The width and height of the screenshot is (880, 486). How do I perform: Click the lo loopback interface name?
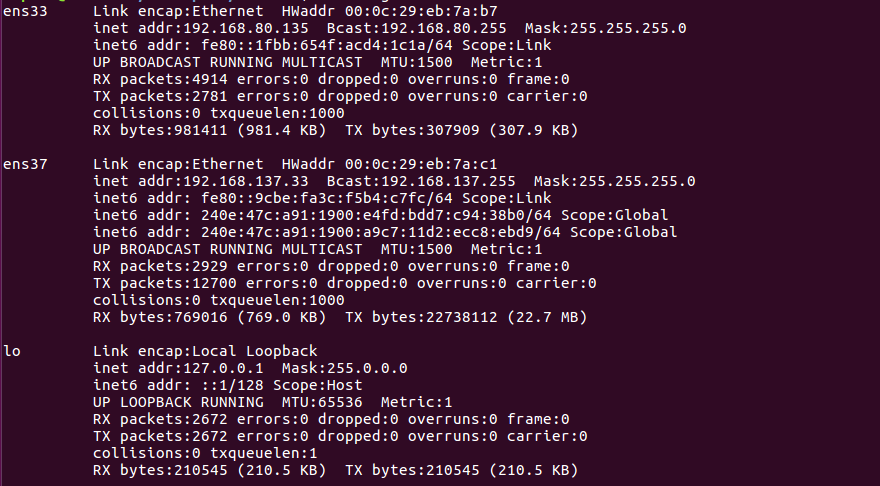pyautogui.click(x=12, y=351)
